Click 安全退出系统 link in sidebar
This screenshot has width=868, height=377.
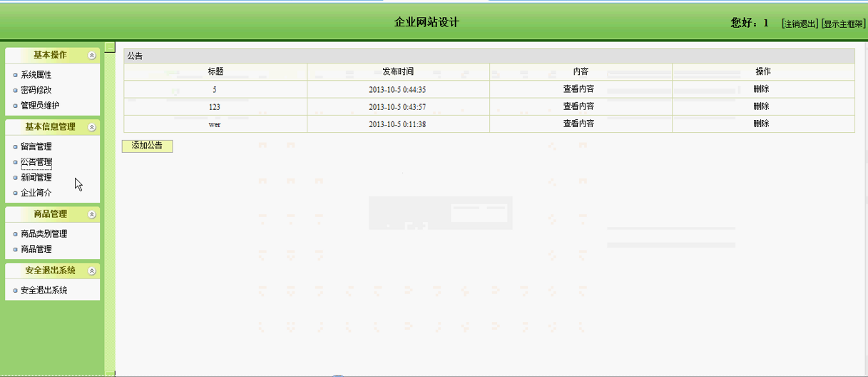(44, 291)
